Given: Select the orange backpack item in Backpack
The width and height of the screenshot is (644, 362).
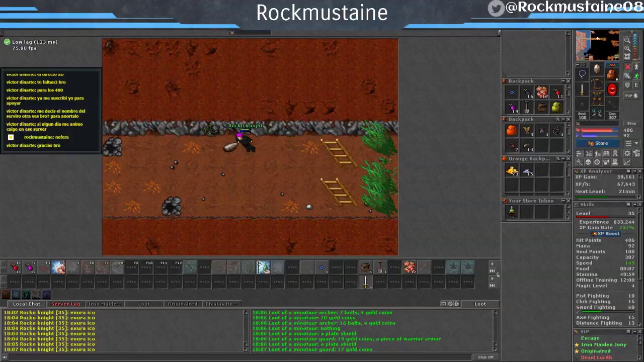Looking at the screenshot, I should [512, 131].
